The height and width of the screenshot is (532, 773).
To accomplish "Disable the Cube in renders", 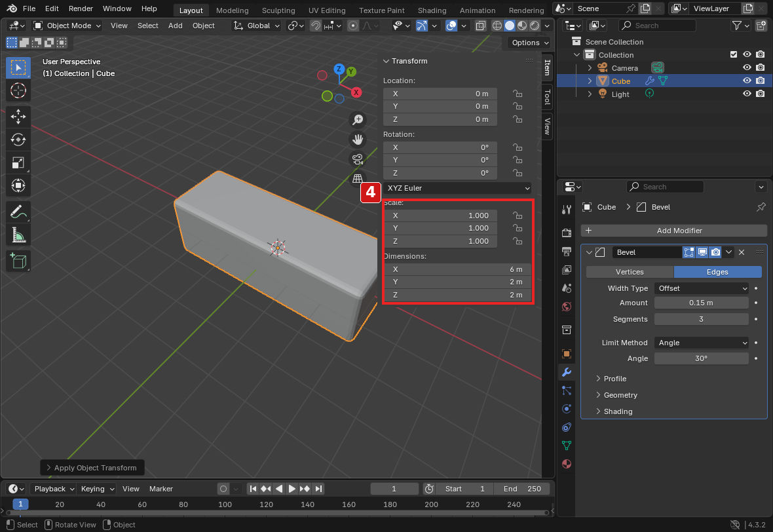I will [760, 81].
